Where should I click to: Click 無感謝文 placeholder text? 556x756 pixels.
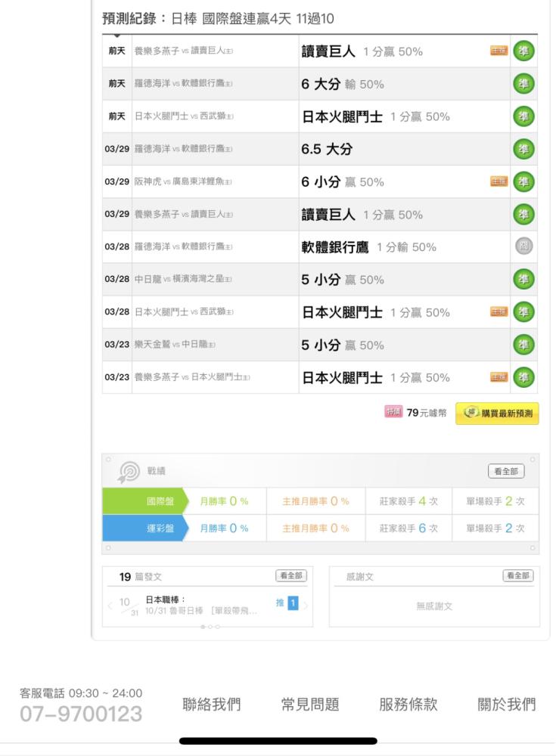click(434, 606)
